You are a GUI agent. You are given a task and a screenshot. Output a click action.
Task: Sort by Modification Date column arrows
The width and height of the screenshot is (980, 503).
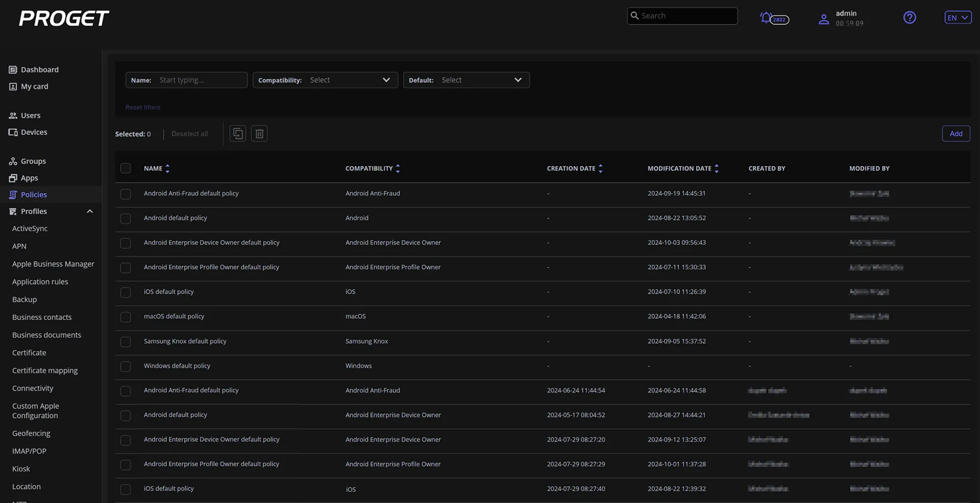tap(716, 169)
